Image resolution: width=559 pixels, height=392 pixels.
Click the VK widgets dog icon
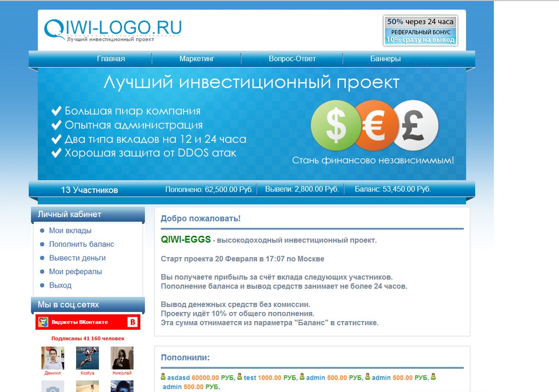click(43, 322)
